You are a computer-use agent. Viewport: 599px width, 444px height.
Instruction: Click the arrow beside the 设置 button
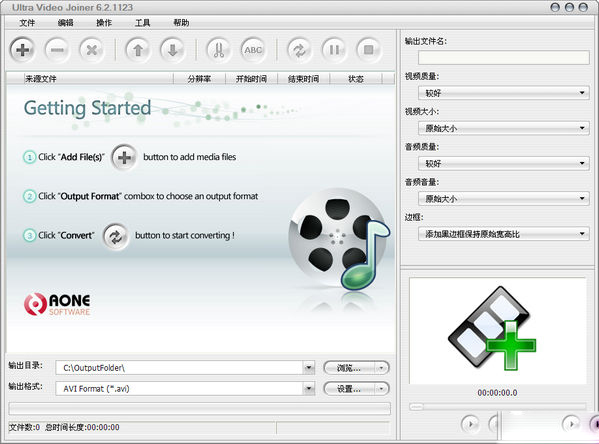[x=381, y=389]
